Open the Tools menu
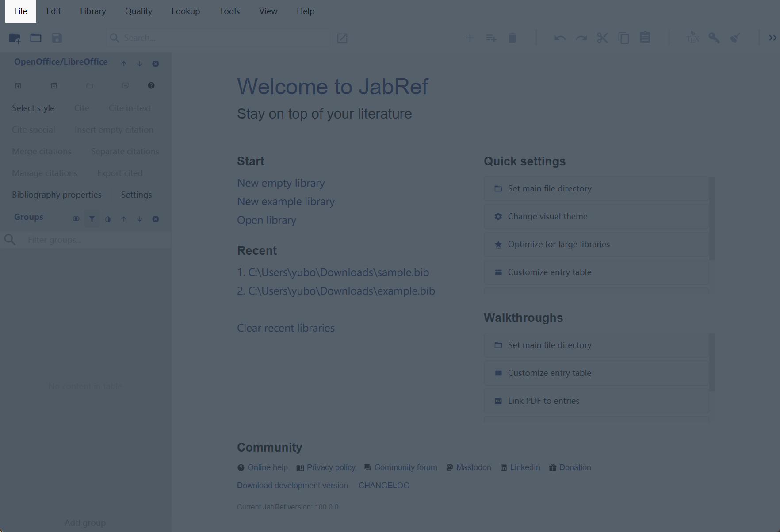This screenshot has width=780, height=532. pos(229,11)
